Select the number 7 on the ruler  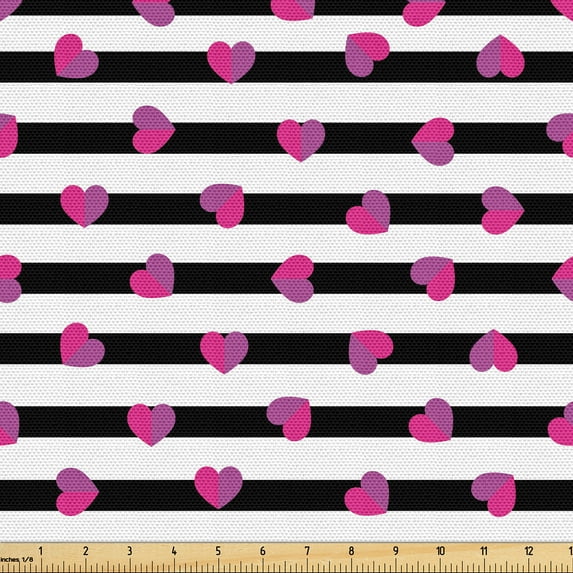307,551
